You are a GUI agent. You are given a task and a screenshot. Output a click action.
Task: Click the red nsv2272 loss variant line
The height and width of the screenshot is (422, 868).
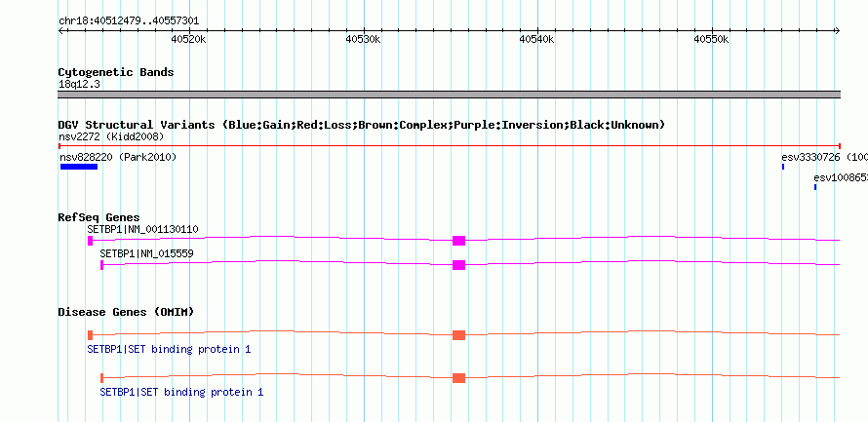click(449, 145)
